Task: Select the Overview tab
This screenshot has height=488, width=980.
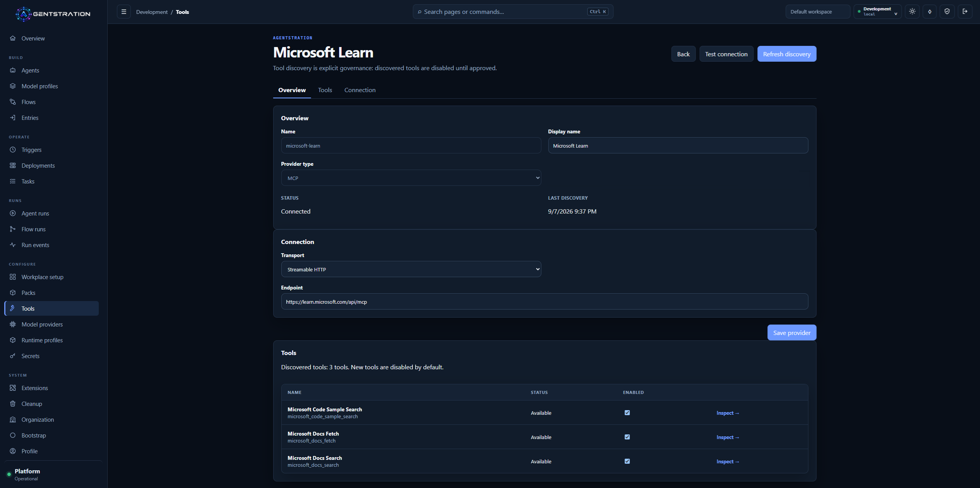Action: [x=292, y=90]
